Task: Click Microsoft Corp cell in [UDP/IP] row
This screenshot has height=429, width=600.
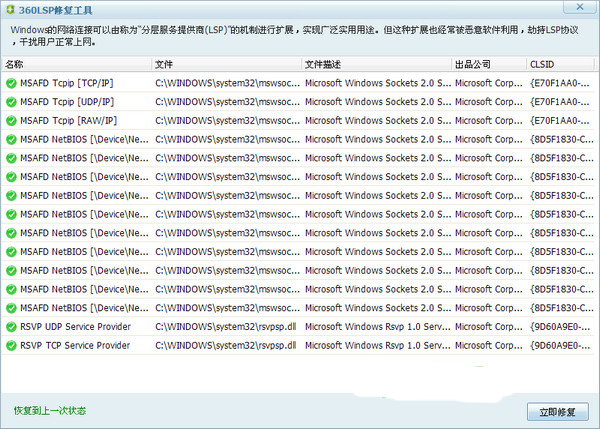Action: 489,102
